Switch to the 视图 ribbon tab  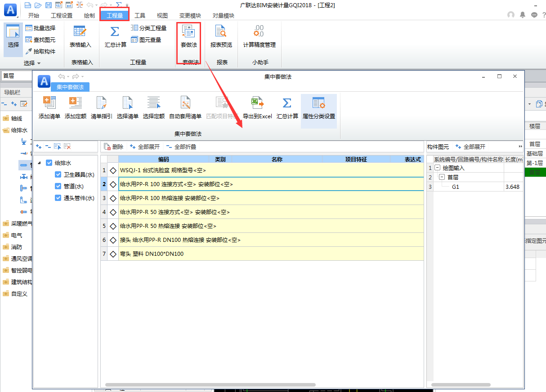click(x=162, y=16)
